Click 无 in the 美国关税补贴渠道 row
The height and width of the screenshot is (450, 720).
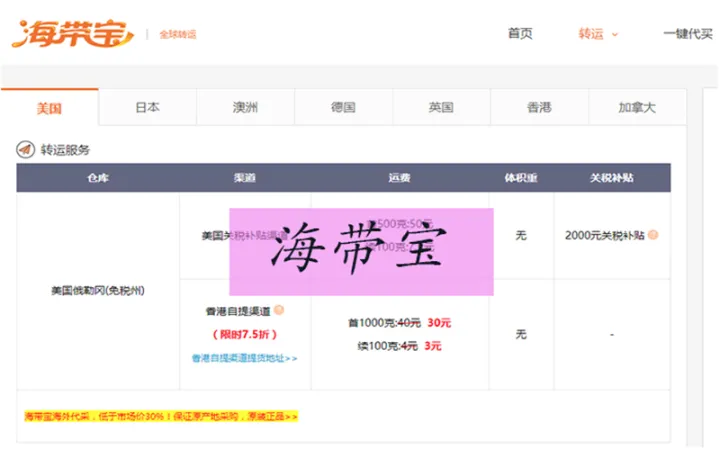tap(521, 235)
